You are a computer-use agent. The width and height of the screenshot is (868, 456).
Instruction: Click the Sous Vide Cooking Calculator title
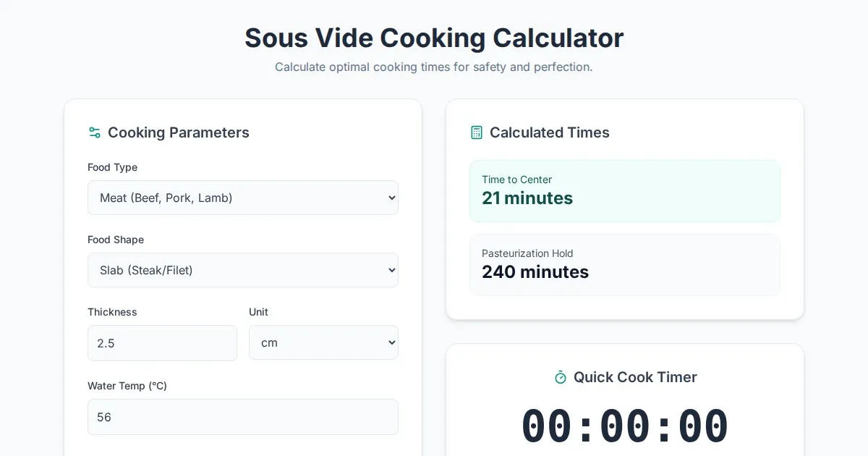click(434, 38)
